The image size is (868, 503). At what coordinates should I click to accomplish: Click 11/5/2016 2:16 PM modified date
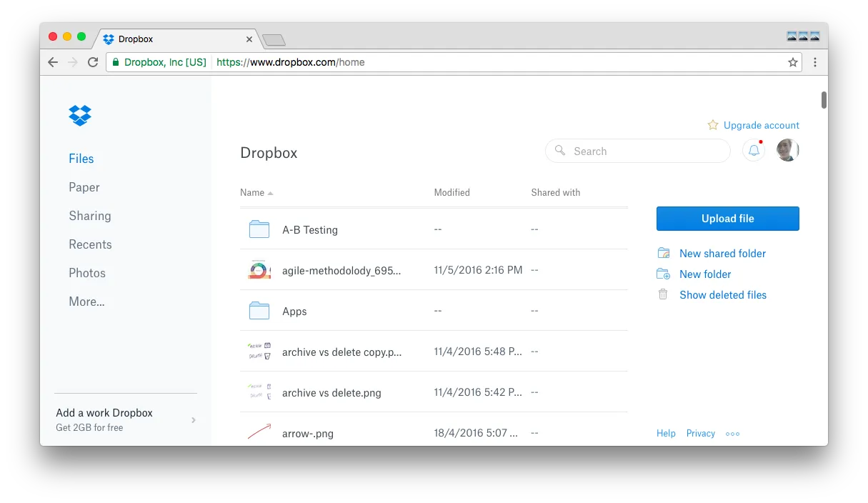(x=479, y=270)
